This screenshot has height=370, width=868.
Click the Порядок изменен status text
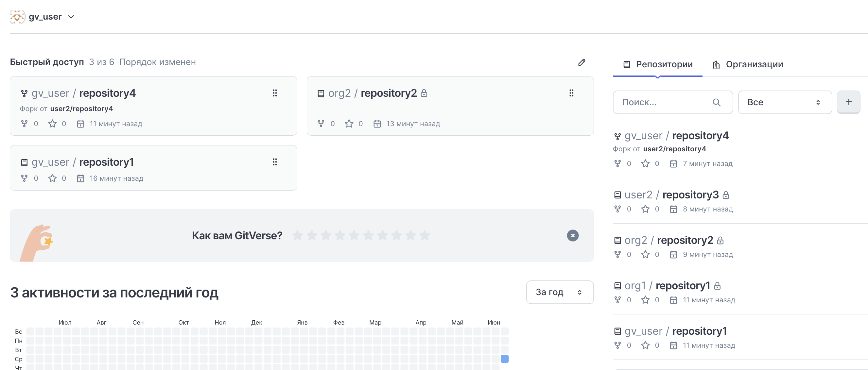[x=157, y=62]
